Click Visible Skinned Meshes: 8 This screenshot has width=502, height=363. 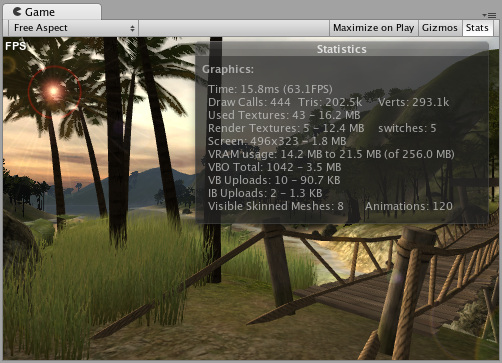276,206
